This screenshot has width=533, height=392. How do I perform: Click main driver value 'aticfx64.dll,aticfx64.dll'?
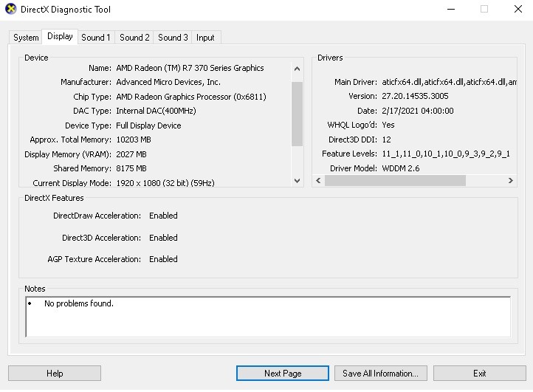pyautogui.click(x=449, y=82)
